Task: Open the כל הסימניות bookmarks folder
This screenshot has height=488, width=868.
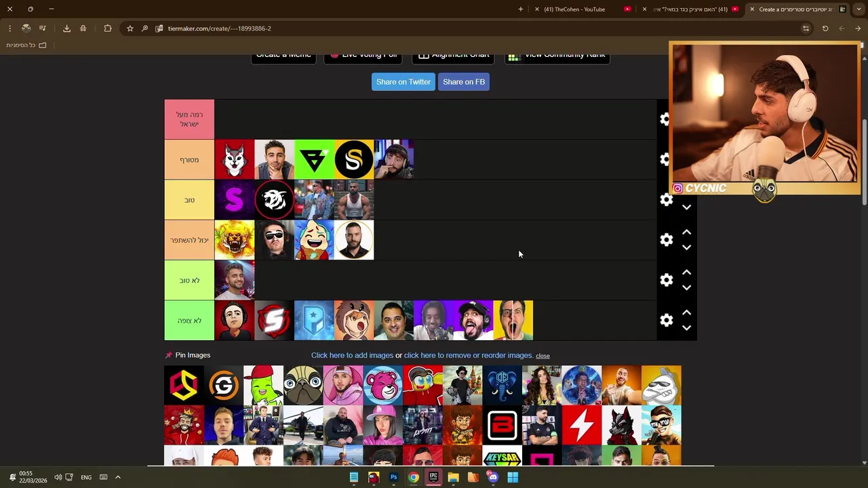Action: click(26, 45)
